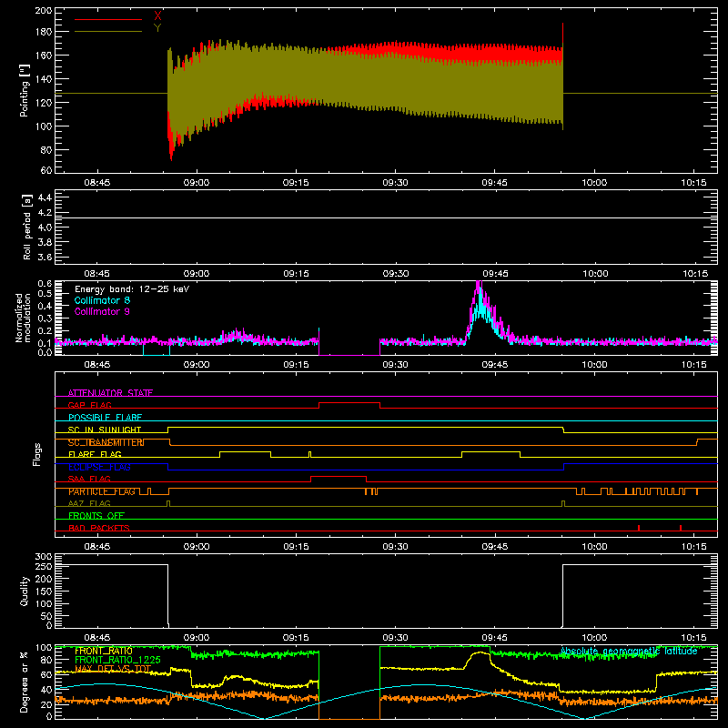Click the cyan 'Collimator 8' legend text
Screen dimensions: 728x728
(x=102, y=300)
